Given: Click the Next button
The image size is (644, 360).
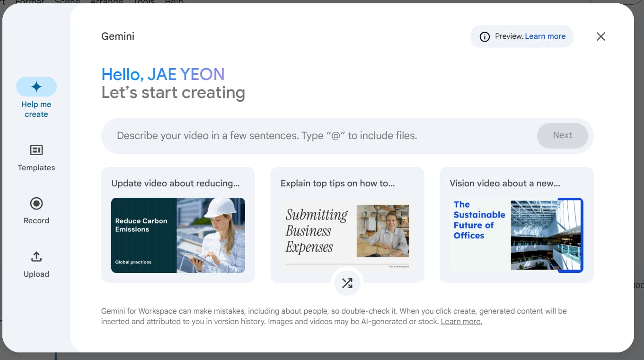Looking at the screenshot, I should pyautogui.click(x=563, y=135).
